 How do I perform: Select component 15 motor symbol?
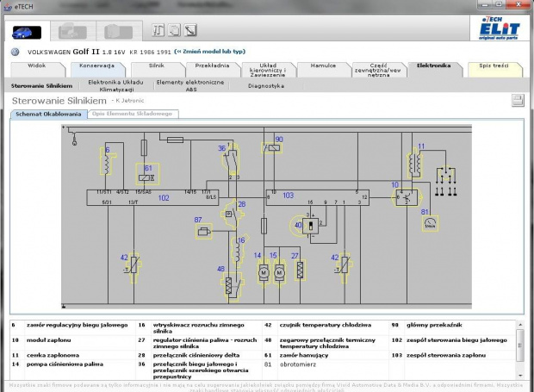pyautogui.click(x=279, y=272)
